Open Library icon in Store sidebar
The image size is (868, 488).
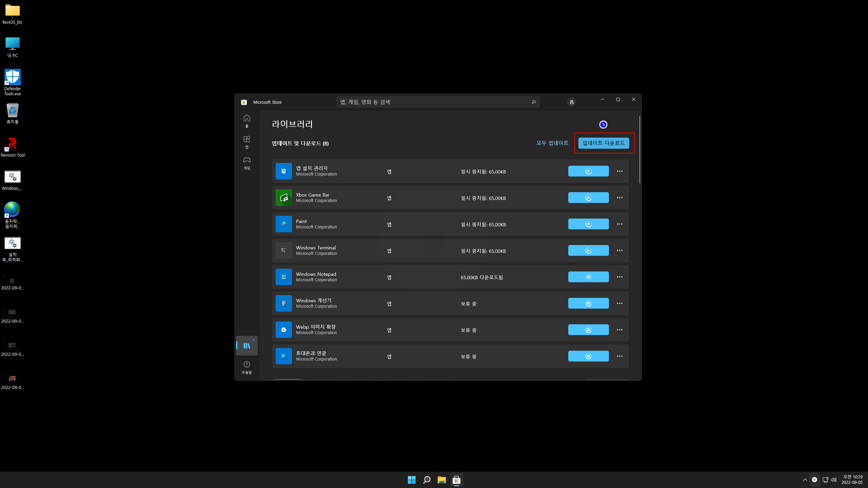click(247, 346)
